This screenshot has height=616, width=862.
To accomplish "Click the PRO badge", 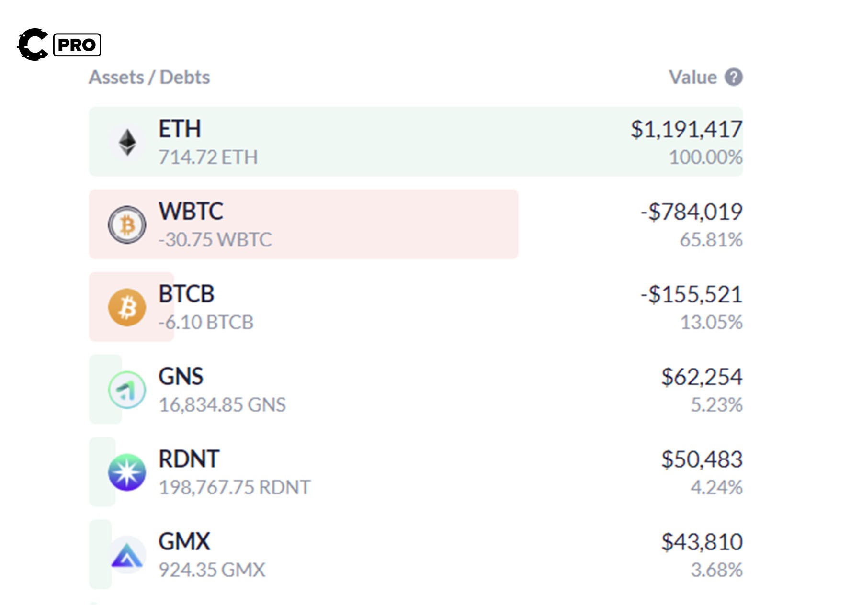I will pyautogui.click(x=77, y=45).
